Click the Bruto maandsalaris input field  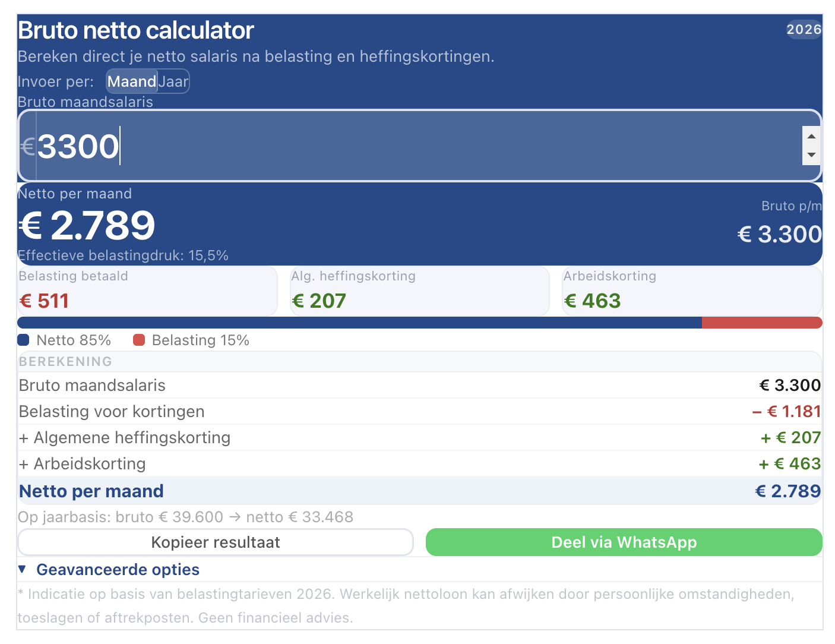[x=416, y=146]
